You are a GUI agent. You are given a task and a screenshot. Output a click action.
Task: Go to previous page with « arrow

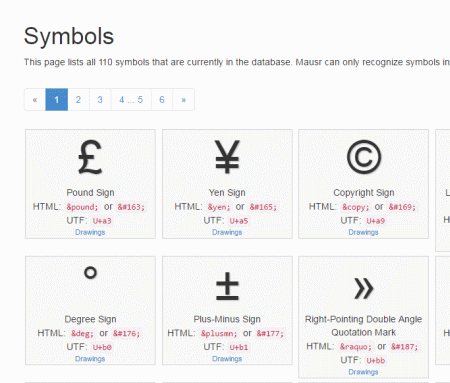35,99
